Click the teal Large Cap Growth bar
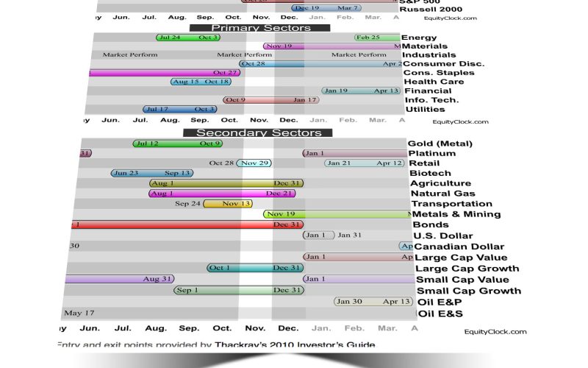The width and height of the screenshot is (588, 368). (x=255, y=268)
